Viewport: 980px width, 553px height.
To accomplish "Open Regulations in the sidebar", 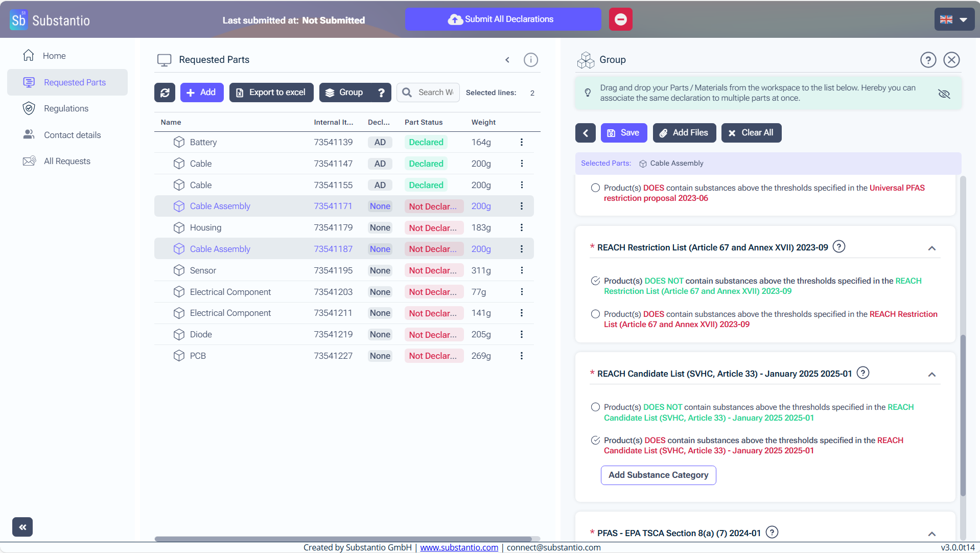I will [x=66, y=108].
